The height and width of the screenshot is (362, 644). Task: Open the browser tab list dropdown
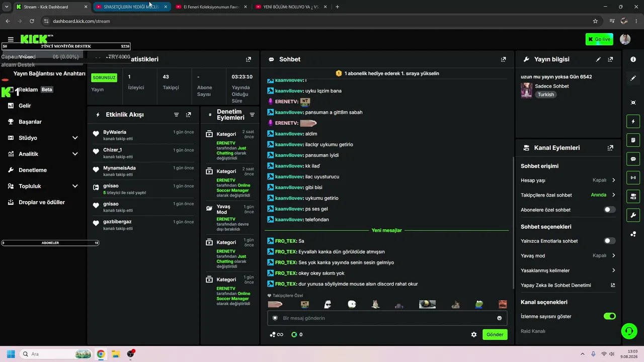[7, 7]
